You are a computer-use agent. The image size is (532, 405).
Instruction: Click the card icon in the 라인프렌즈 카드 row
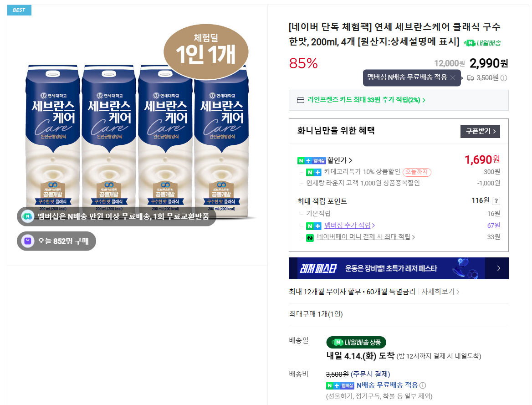pos(300,100)
